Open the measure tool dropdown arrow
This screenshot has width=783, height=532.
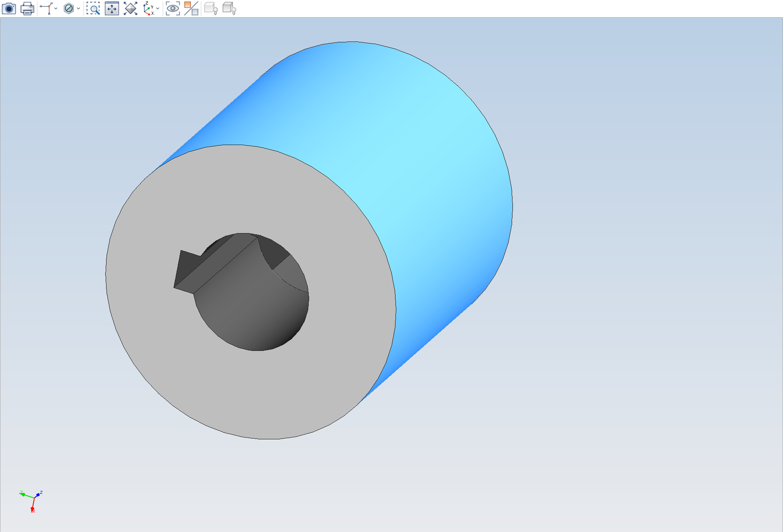pos(56,8)
